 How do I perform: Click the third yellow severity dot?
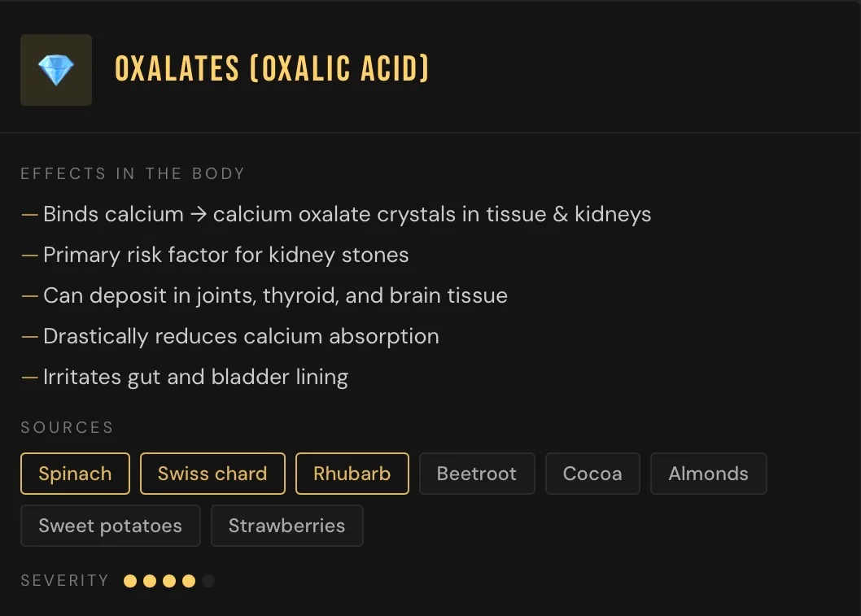(x=169, y=581)
